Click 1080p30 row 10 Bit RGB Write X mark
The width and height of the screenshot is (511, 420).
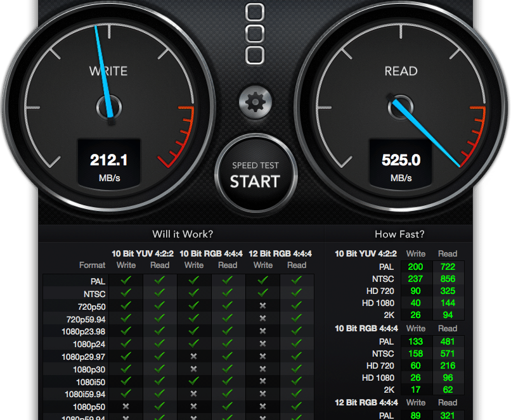point(193,369)
